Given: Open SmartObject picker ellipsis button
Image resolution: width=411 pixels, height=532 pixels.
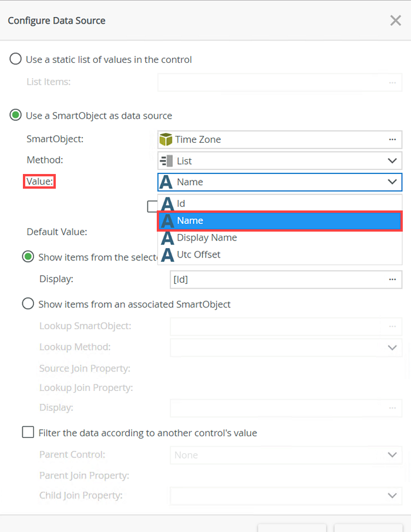Looking at the screenshot, I should pos(392,140).
